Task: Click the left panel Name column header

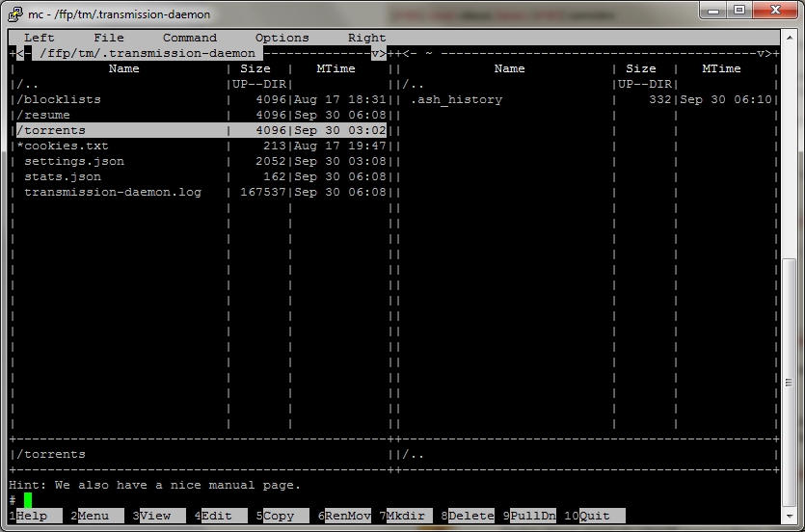Action: pos(123,68)
